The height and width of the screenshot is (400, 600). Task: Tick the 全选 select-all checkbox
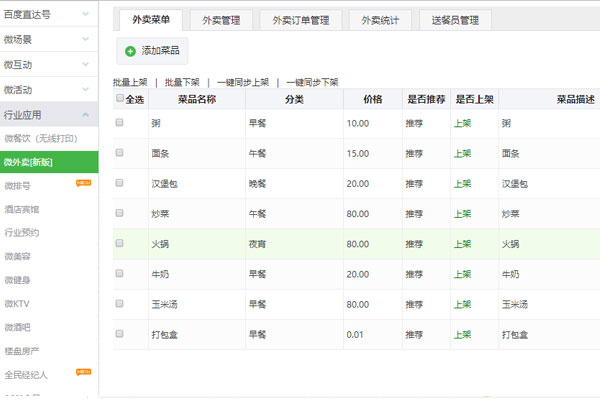pos(119,98)
